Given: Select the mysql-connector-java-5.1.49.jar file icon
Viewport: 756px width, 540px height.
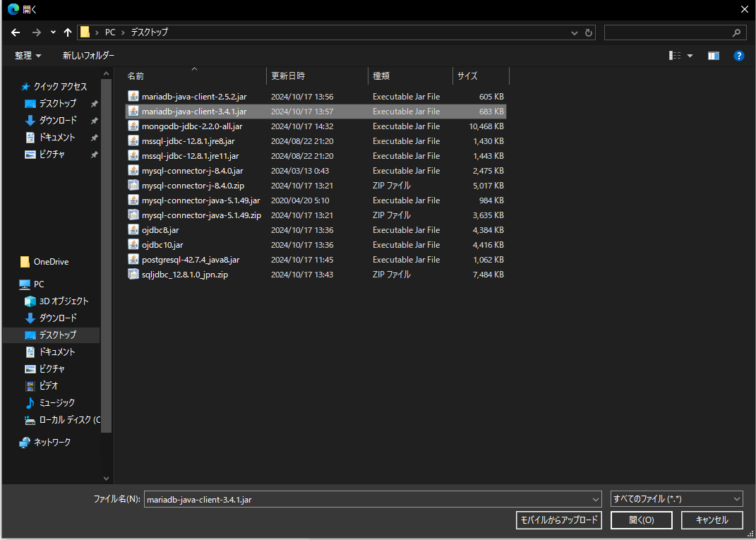Looking at the screenshot, I should (133, 200).
